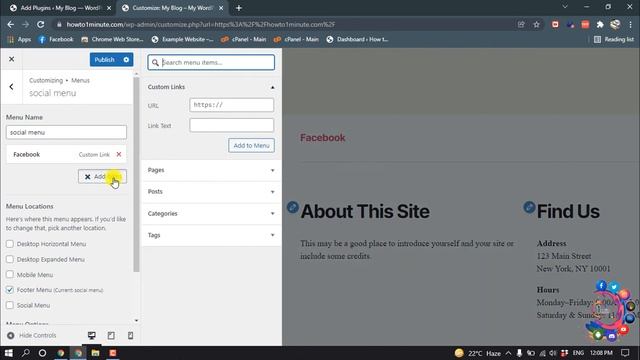Click the Publish button

(x=104, y=60)
